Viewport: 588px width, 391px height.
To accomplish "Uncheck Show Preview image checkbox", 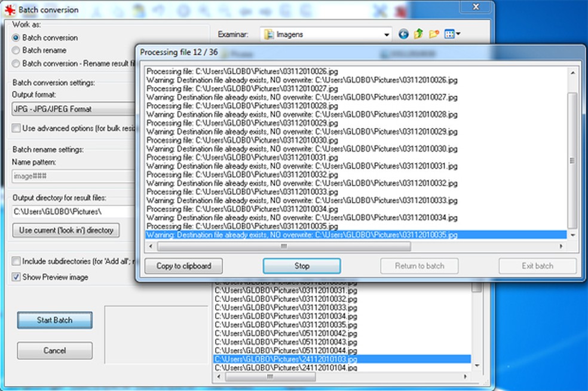I will pyautogui.click(x=16, y=277).
